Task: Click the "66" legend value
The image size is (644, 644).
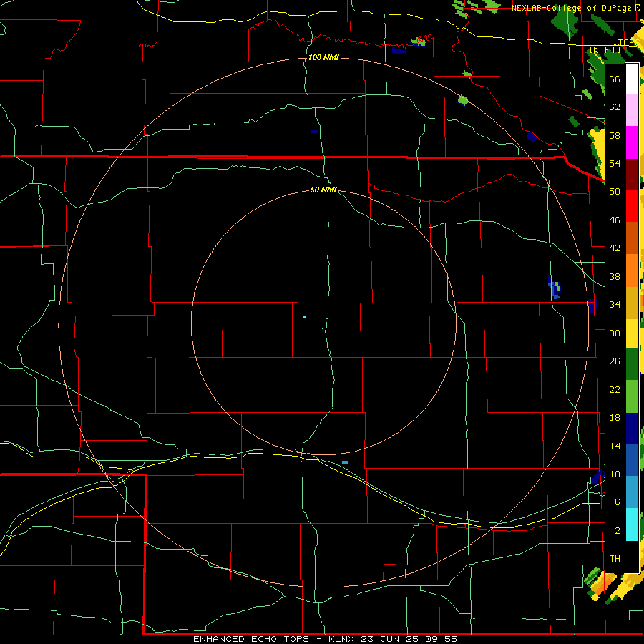Action: (x=615, y=79)
